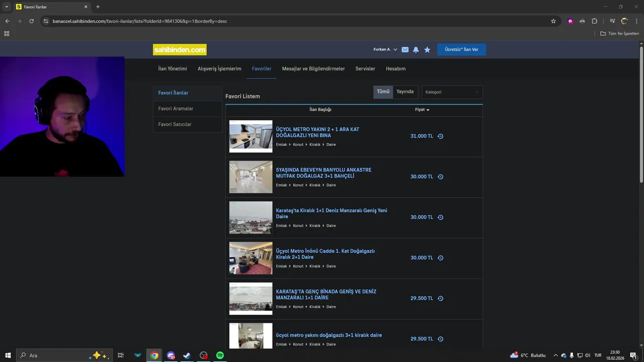Sort listings by the Fiyat column
644x362 pixels.
coord(422,110)
